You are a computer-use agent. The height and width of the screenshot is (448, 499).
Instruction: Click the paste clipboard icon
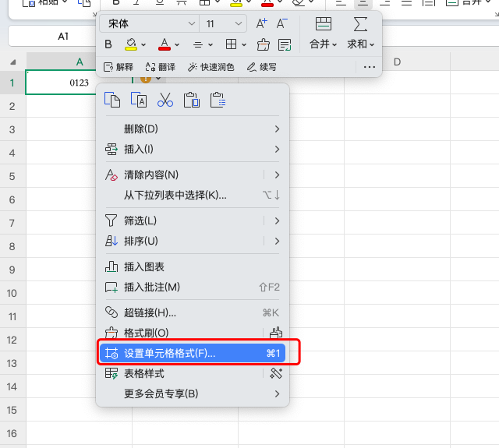[x=191, y=100]
